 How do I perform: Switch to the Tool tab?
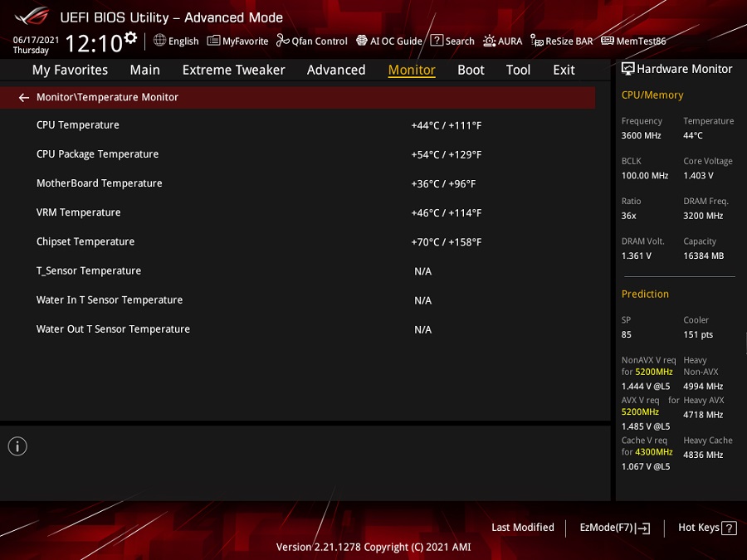pos(518,70)
